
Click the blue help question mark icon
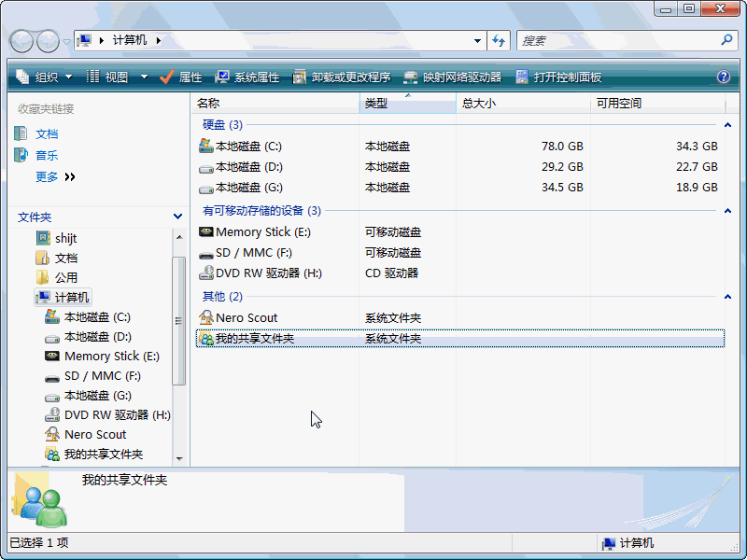723,77
